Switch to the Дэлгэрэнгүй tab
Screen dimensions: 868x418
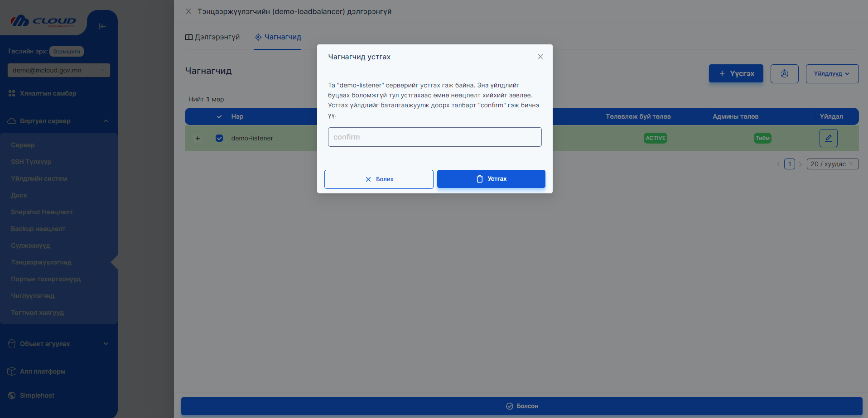[212, 37]
